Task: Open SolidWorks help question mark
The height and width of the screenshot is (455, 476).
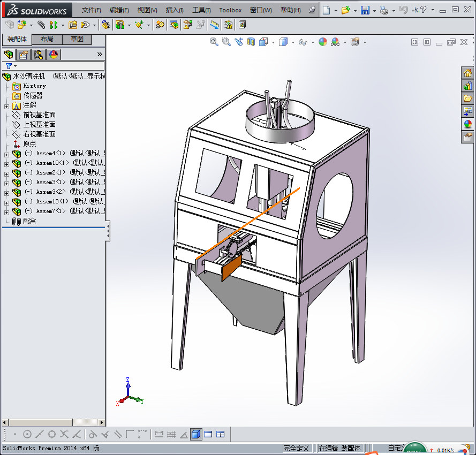Action: tap(424, 10)
